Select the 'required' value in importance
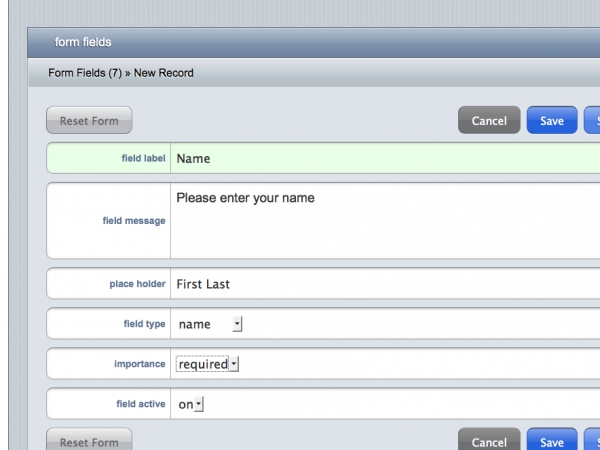 tap(202, 364)
